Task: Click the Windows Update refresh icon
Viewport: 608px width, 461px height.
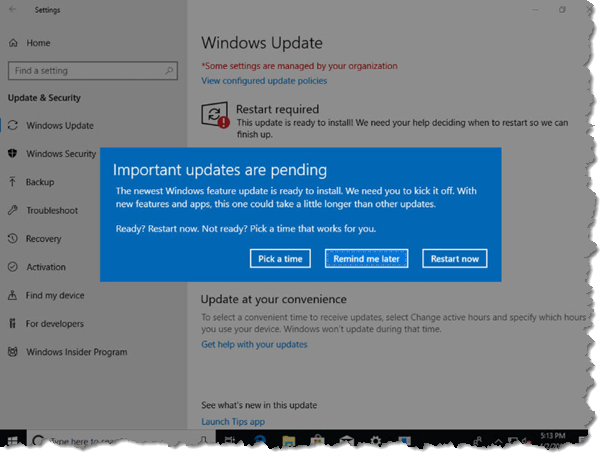Action: coord(13,125)
